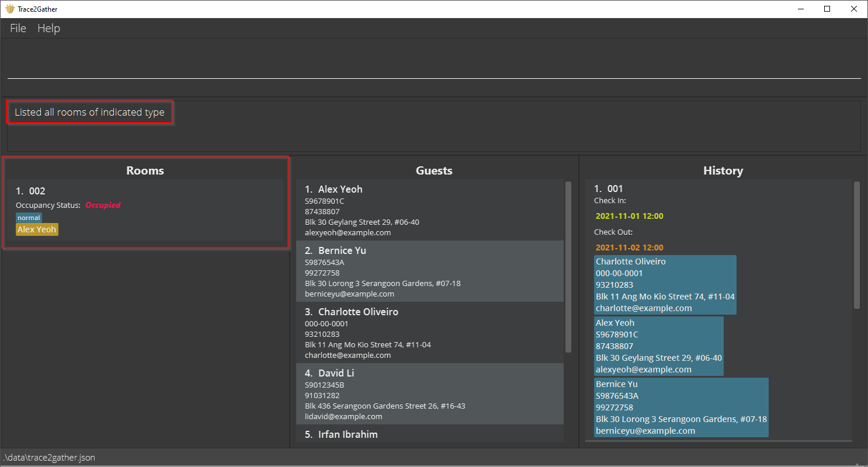Click address Blk 30 Geylang Street 29 in Guests
The image size is (868, 467).
point(362,222)
